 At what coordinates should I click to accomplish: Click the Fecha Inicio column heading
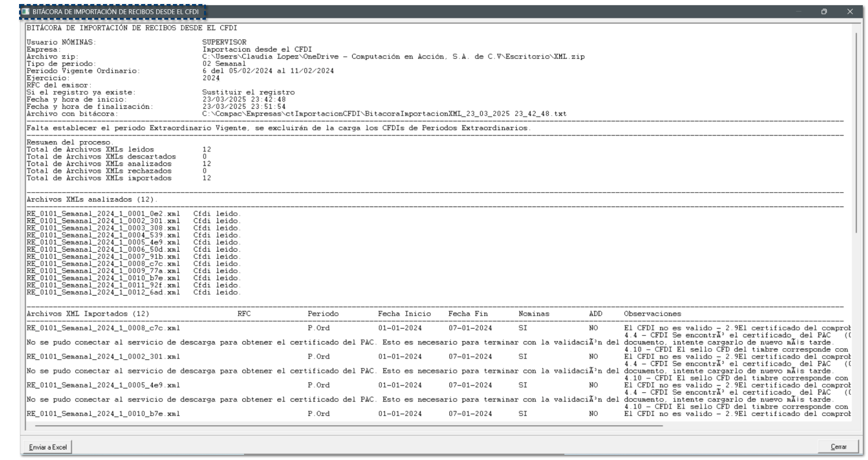pos(404,314)
